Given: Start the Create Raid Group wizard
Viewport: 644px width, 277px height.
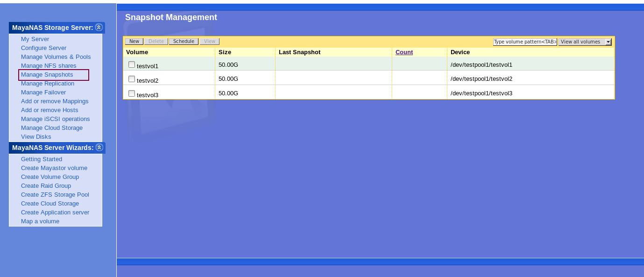Looking at the screenshot, I should [46, 186].
